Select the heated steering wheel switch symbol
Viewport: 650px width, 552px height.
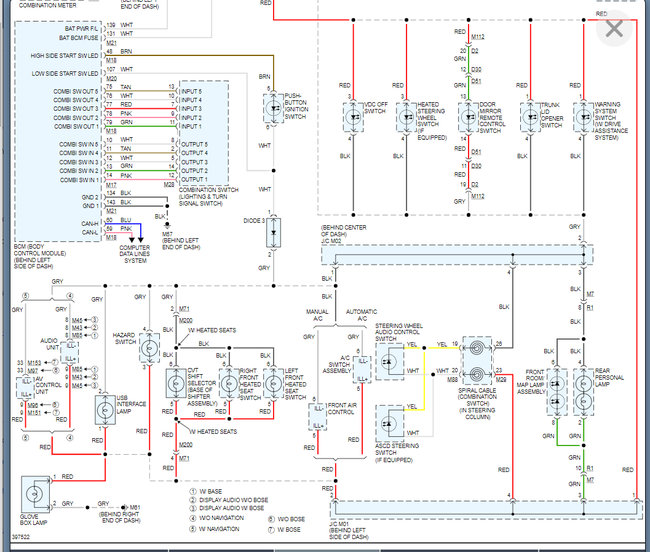coord(406,117)
